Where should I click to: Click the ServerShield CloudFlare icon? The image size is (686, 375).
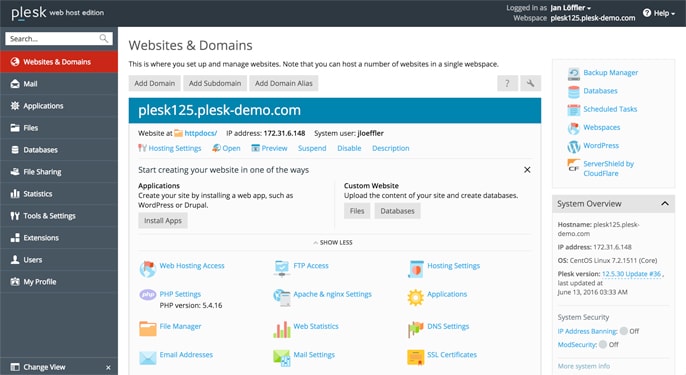(x=574, y=165)
